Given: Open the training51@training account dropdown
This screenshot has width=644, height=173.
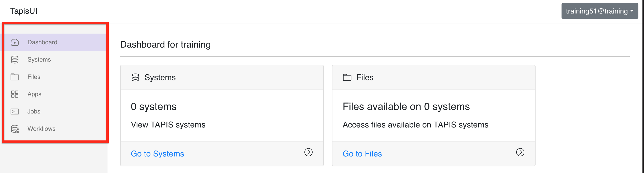Looking at the screenshot, I should pos(600,11).
